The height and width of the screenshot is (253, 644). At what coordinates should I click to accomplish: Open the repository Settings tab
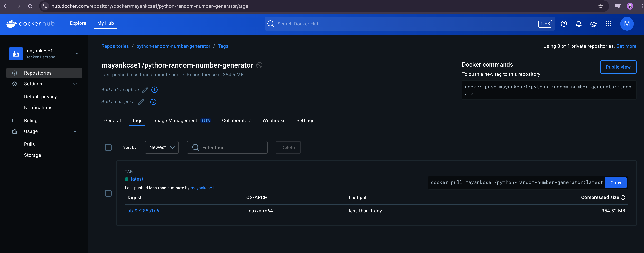[x=305, y=121]
